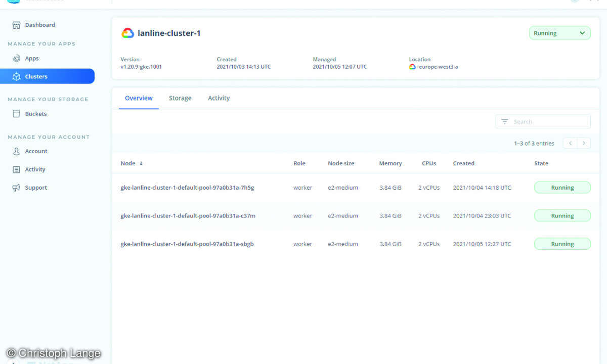Click the Created column header
This screenshot has height=364, width=607.
(x=464, y=163)
